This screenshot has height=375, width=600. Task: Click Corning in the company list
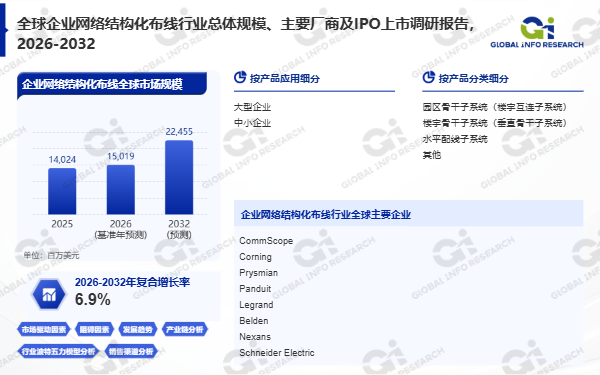[255, 257]
